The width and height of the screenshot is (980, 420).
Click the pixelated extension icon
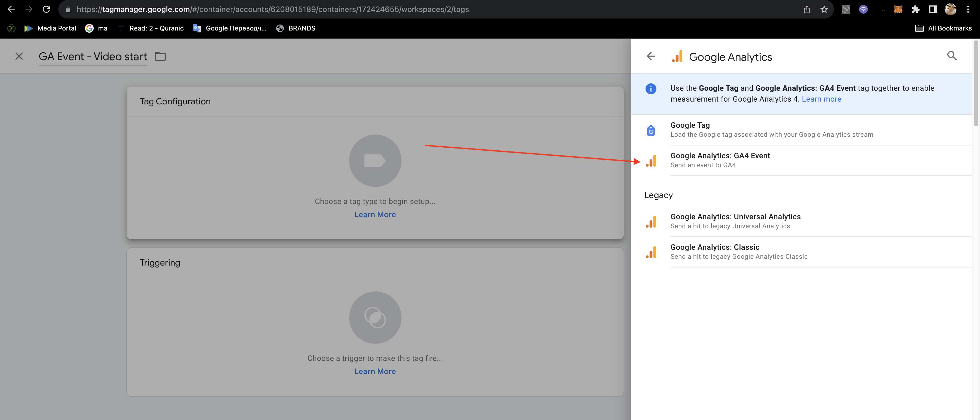(846, 9)
